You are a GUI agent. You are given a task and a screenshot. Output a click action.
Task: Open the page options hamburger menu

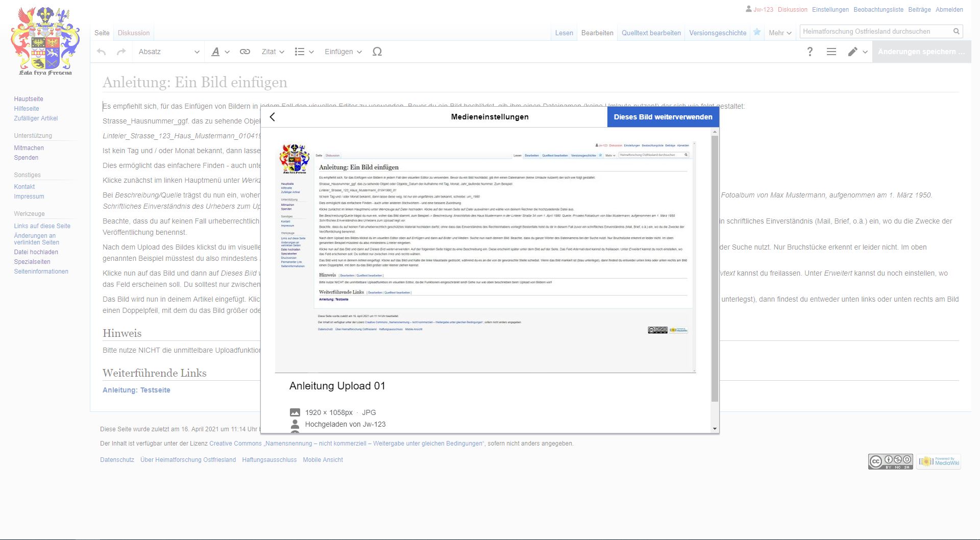point(831,52)
